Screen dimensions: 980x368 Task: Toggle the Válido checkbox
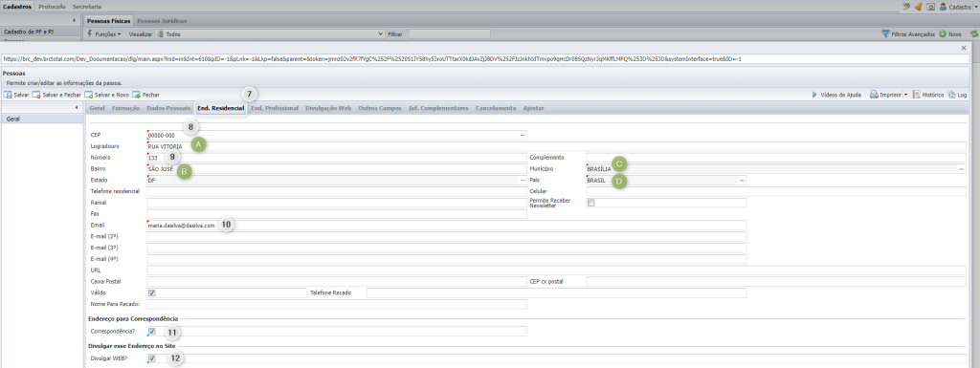click(152, 292)
